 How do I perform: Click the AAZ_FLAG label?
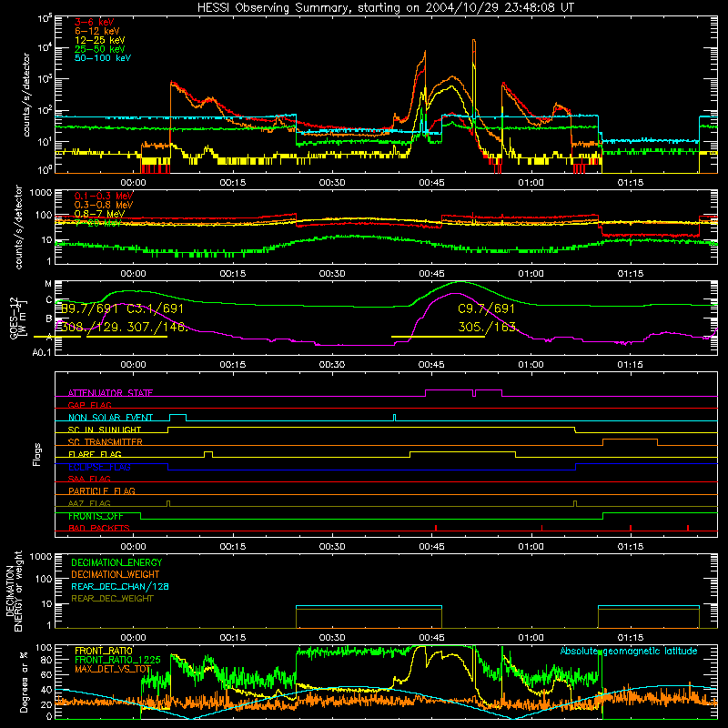(x=89, y=503)
